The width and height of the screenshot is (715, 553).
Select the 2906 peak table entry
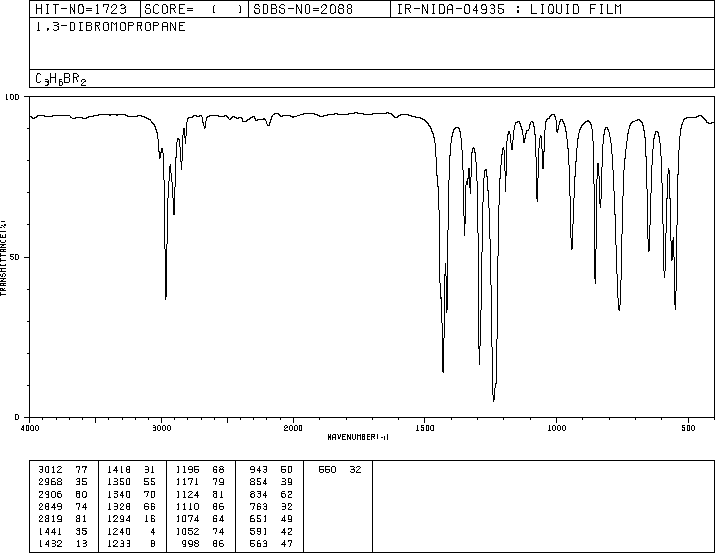pyautogui.click(x=63, y=494)
